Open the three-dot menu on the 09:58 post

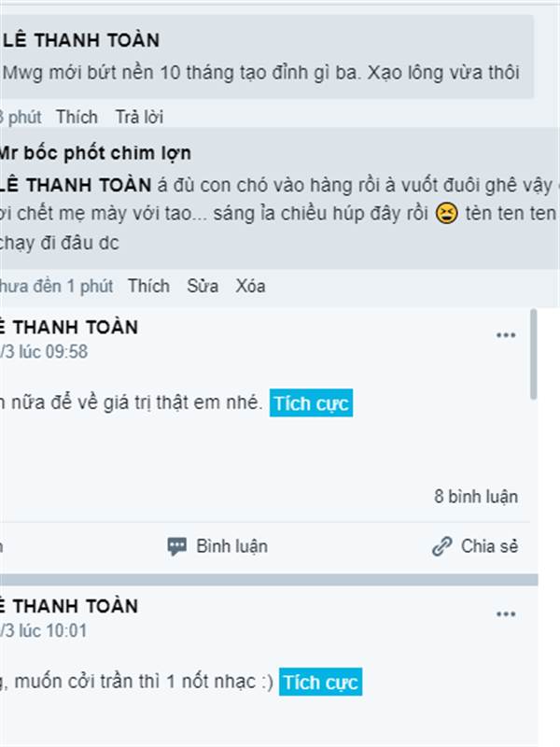tap(506, 335)
